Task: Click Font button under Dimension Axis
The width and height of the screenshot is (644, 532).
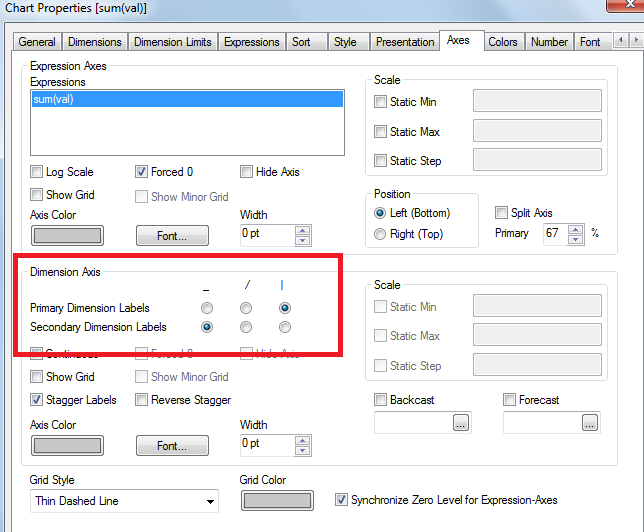Action: pyautogui.click(x=172, y=446)
